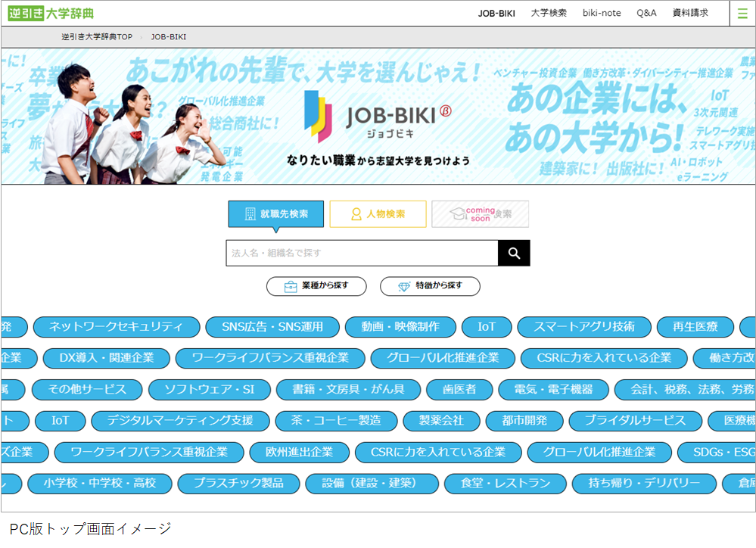The height and width of the screenshot is (548, 756).
Task: Select 再生医療 tag
Action: coord(695,327)
